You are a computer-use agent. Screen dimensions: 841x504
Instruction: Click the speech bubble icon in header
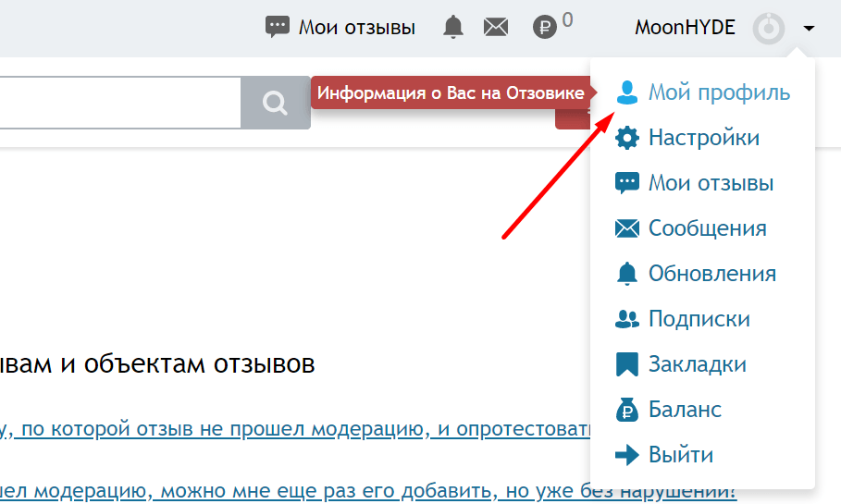[278, 26]
